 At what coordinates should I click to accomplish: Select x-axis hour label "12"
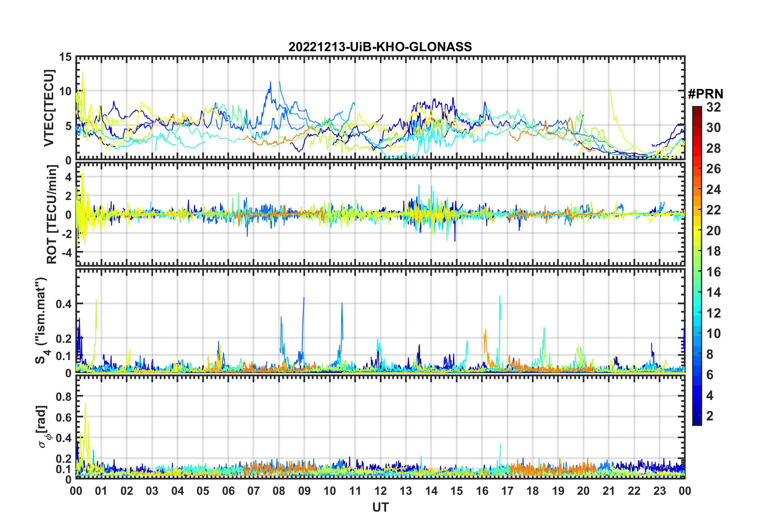(380, 491)
